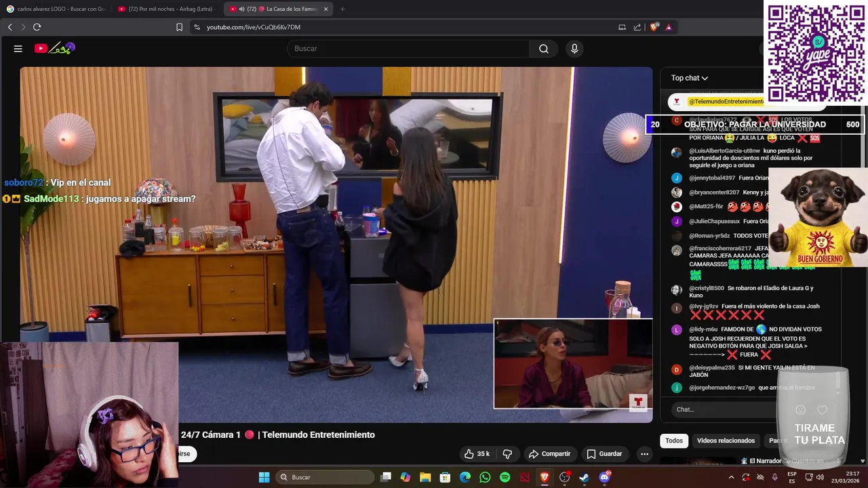The image size is (868, 488).
Task: Focus the YouTube Buscar search field
Action: (408, 49)
